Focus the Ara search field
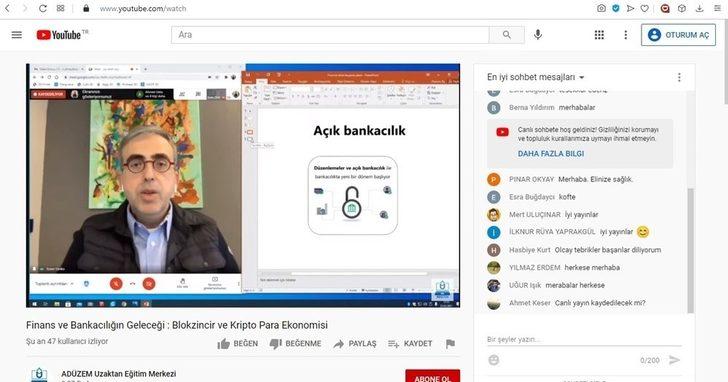This screenshot has width=728, height=382. click(330, 35)
